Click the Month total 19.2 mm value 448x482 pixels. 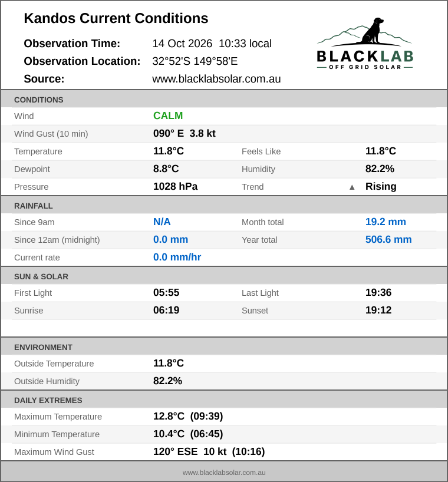point(386,222)
